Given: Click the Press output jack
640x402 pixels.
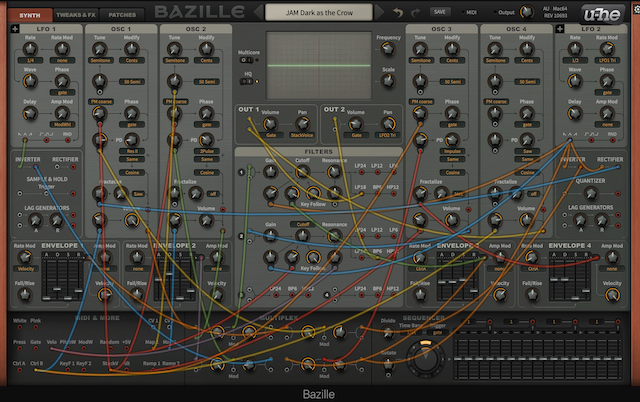Looking at the screenshot, I should click(x=20, y=349).
